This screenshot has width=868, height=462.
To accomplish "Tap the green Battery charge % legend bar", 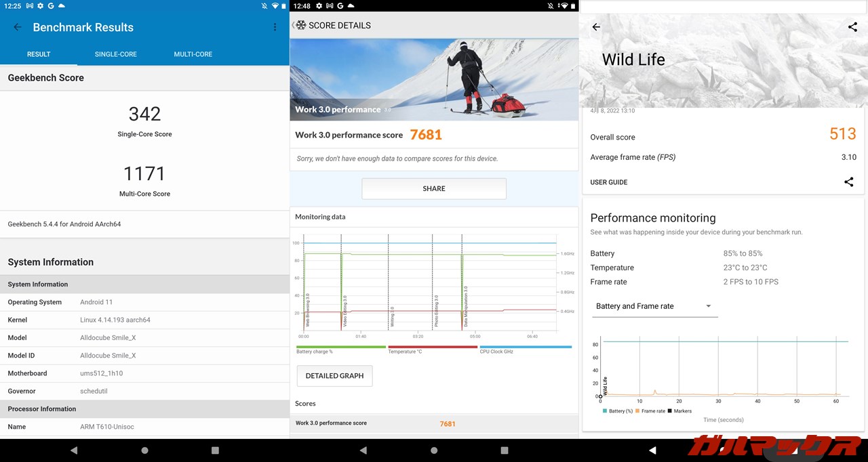I will pyautogui.click(x=340, y=347).
